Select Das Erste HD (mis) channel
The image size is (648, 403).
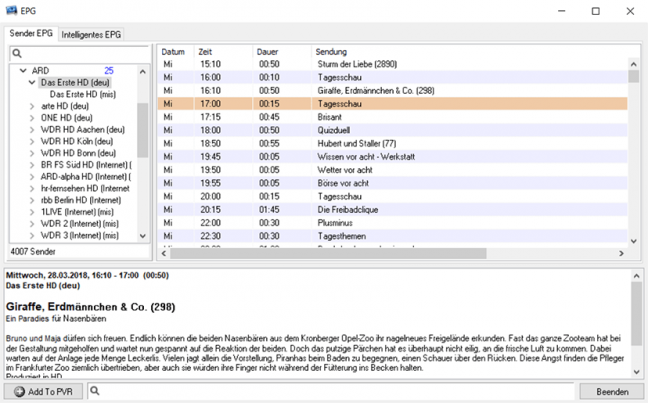point(83,94)
